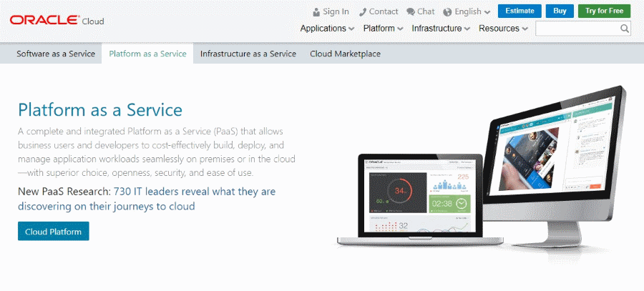Switch to Software as a Service tab

(x=56, y=54)
